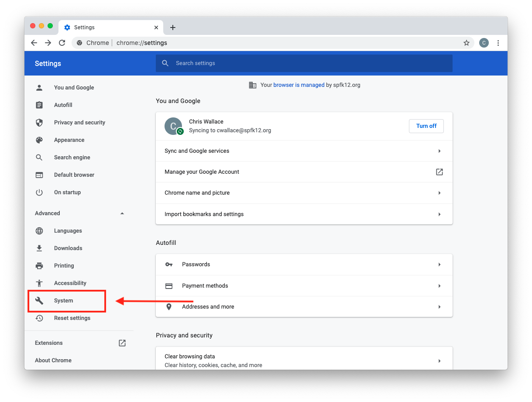Expand the Passwords row arrow
Screen dimensions: 532x402
point(439,265)
